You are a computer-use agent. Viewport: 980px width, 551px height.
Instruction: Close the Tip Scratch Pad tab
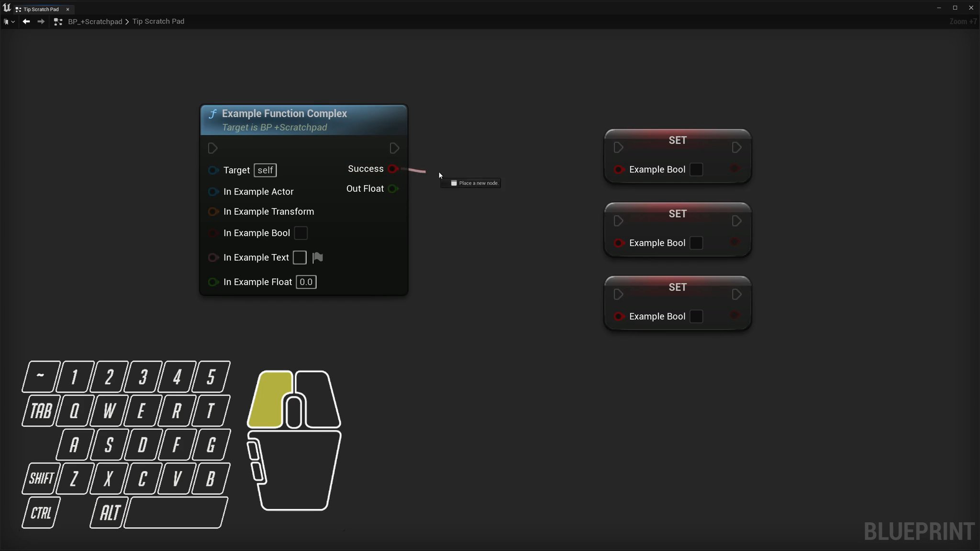[x=67, y=9]
